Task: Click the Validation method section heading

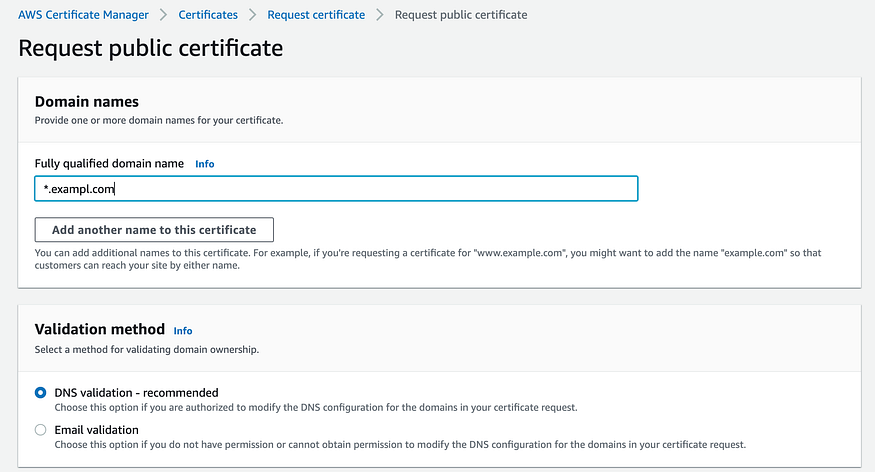Action: click(x=100, y=329)
